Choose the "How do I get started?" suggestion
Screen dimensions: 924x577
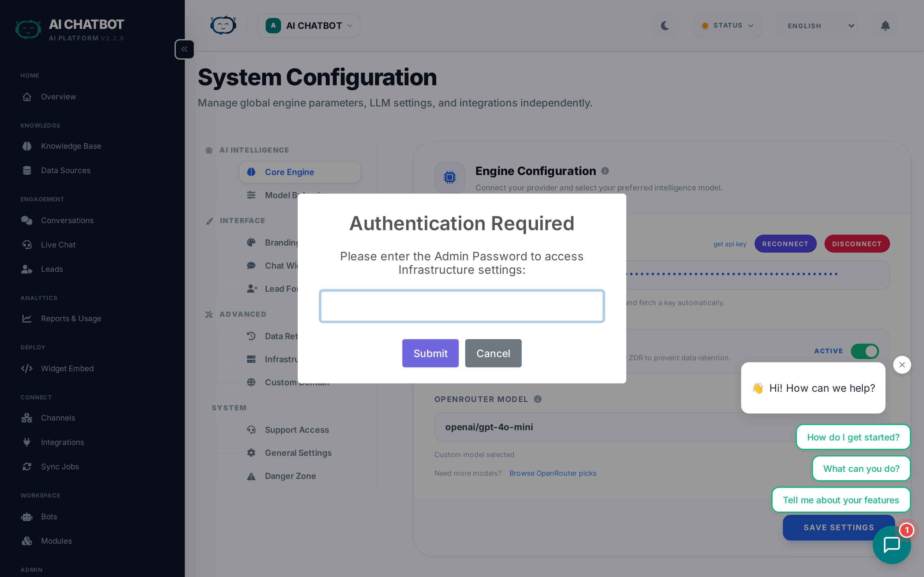click(853, 437)
